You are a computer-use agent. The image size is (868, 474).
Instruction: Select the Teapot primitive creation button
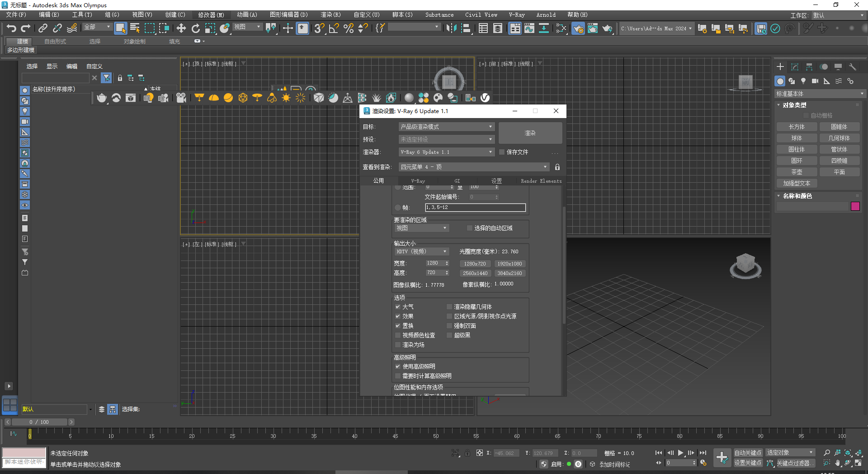pyautogui.click(x=797, y=172)
